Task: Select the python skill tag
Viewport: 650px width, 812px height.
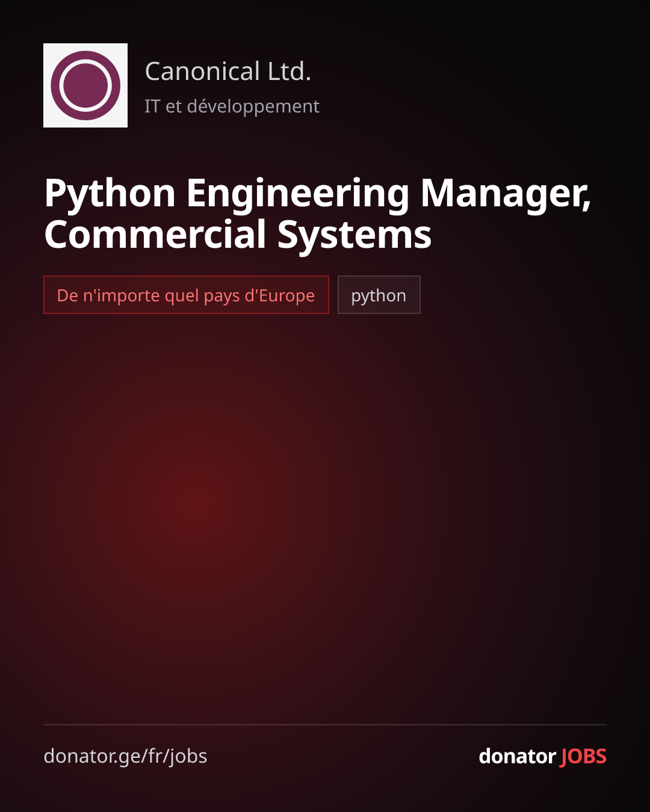Action: click(x=379, y=295)
